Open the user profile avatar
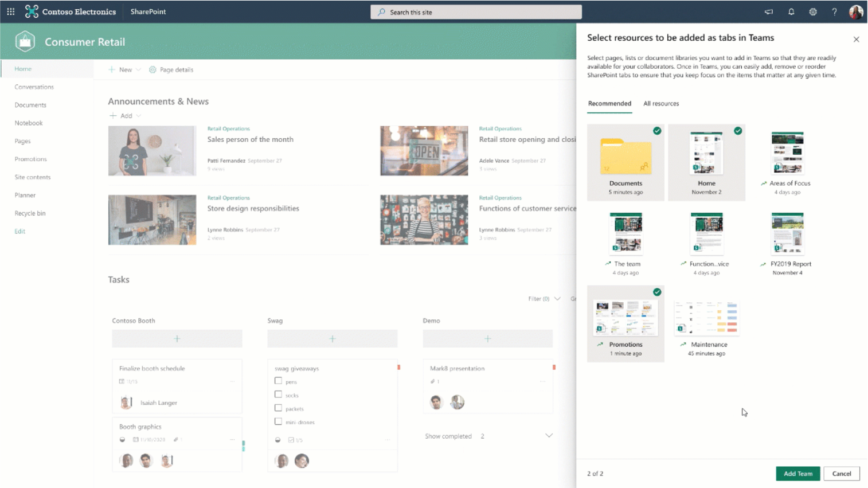Viewport: 868px width, 488px height. pyautogui.click(x=856, y=11)
